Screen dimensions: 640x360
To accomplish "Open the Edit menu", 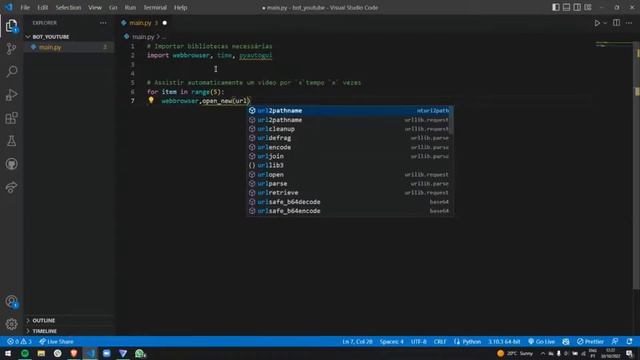I will click(x=42, y=7).
